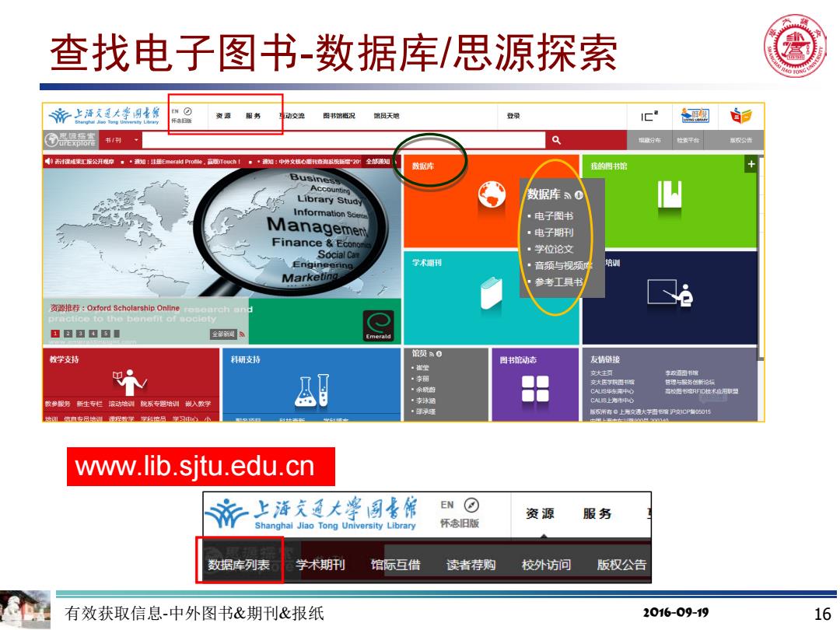Click the 馆藏分布 button
The height and width of the screenshot is (630, 840).
point(649,140)
